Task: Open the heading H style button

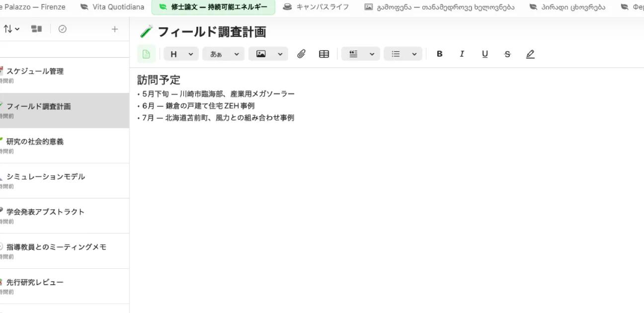Action: pyautogui.click(x=174, y=54)
